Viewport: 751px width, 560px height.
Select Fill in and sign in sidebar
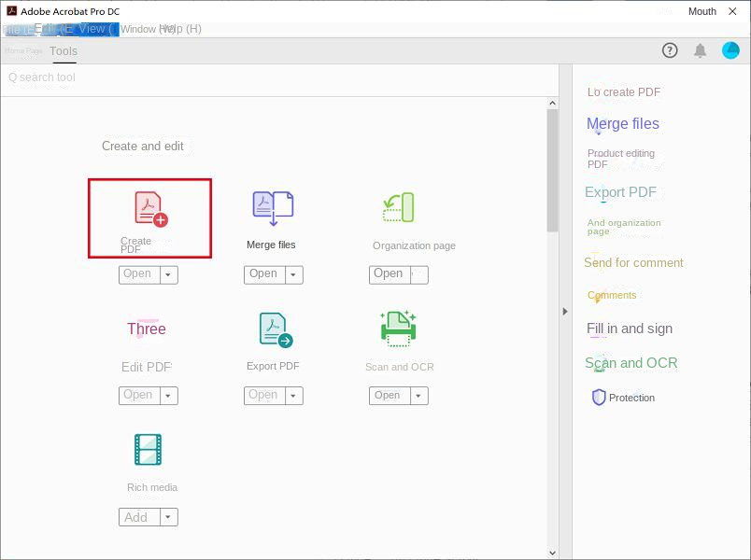tap(630, 329)
